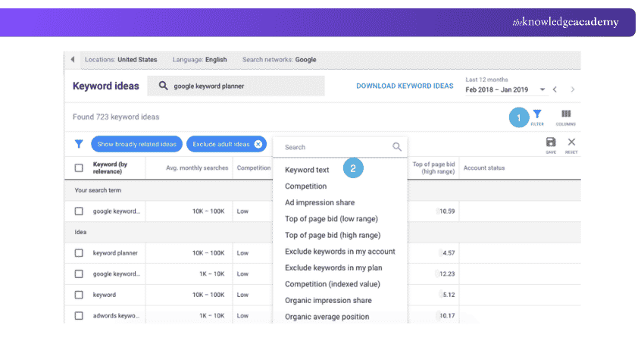Click the Locations: United States setting

point(120,60)
